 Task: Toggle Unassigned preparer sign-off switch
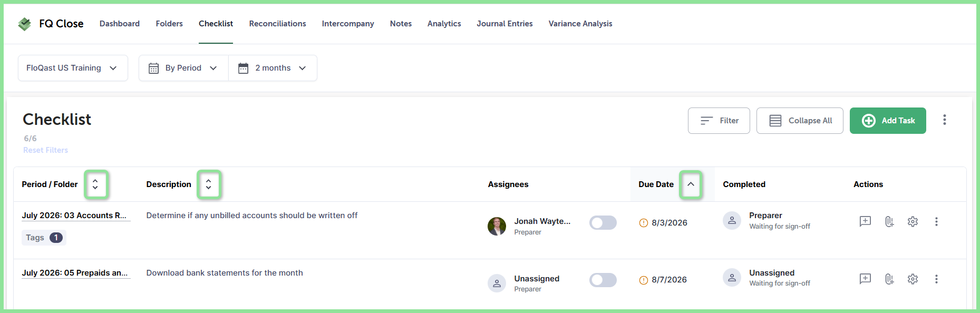point(603,280)
